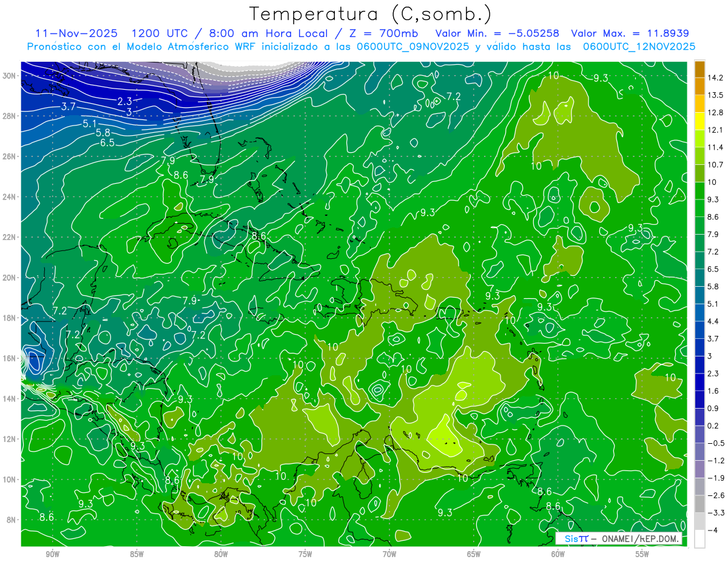Click the '5.1' contour label on the map

coord(90,124)
